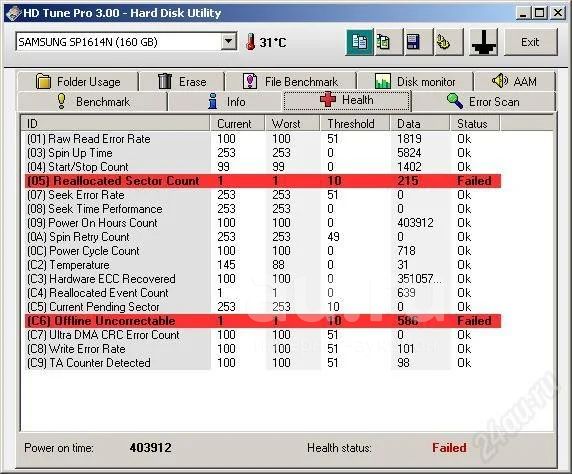Select the (C6) Offline Uncorrectable row
This screenshot has width=572, height=474.
coord(263,321)
